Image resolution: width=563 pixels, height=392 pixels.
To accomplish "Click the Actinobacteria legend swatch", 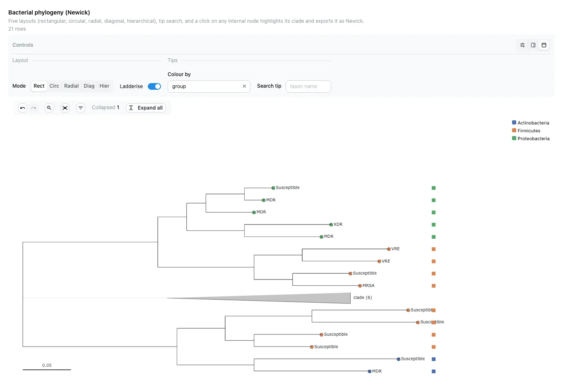I will [x=514, y=123].
